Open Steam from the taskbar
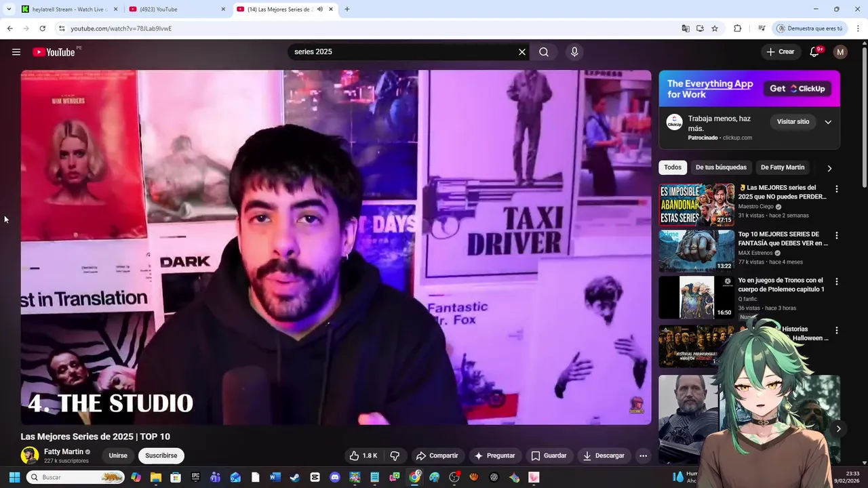Viewport: 868px width, 488px height. point(295,477)
